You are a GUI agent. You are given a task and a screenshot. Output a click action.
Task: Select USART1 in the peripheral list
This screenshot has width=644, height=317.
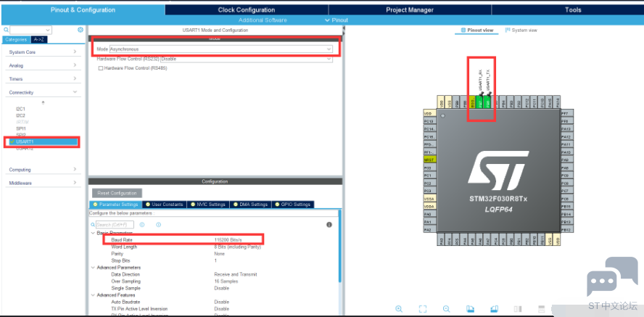click(x=25, y=141)
